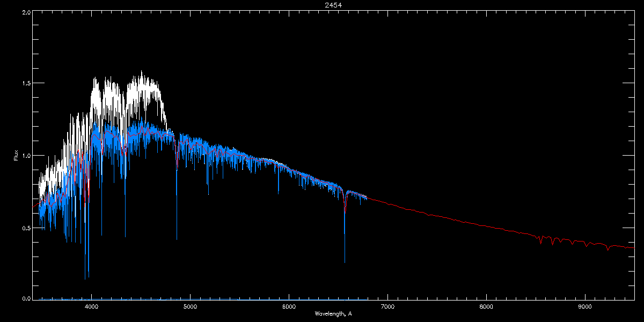The image size is (644, 322).
Task: Click the Flux y-axis label
Action: coord(16,156)
